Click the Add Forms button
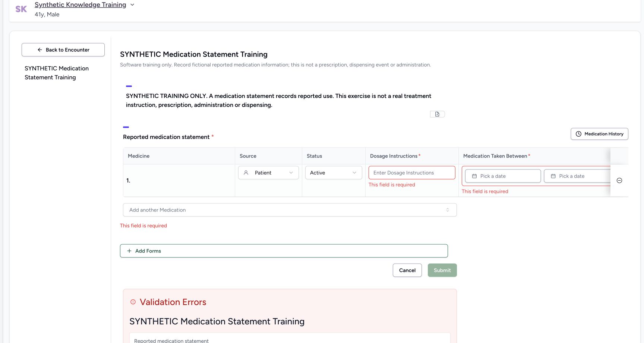 coord(284,251)
